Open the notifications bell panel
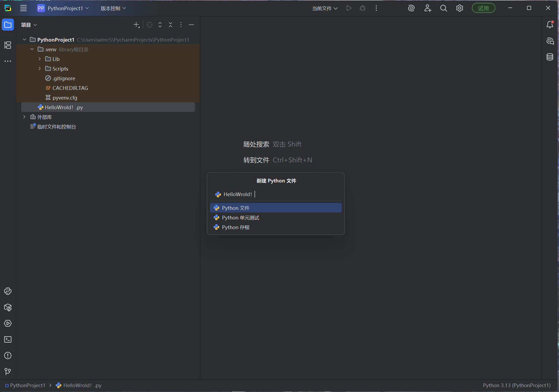 550,24
